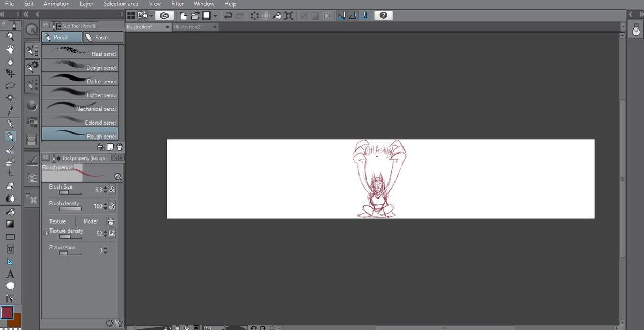Image resolution: width=644 pixels, height=330 pixels.
Task: Select the Pen tool above Pencil
Action: click(10, 124)
